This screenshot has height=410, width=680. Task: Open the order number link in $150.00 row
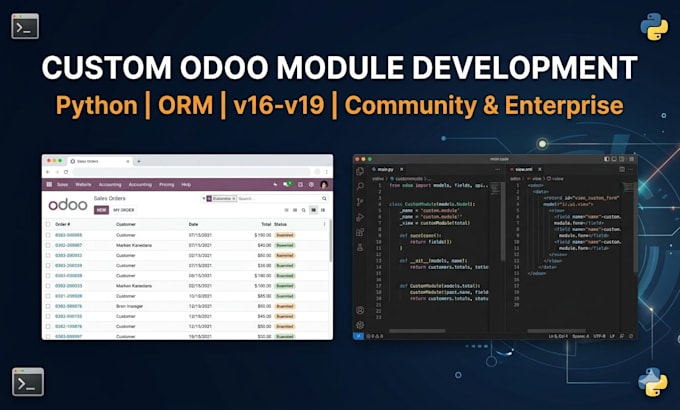(69, 235)
